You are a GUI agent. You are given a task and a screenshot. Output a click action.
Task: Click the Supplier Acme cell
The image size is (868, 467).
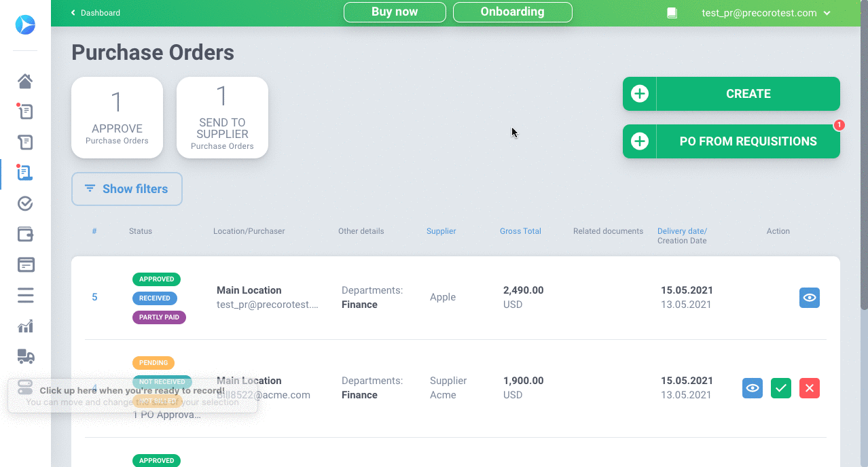(448, 387)
